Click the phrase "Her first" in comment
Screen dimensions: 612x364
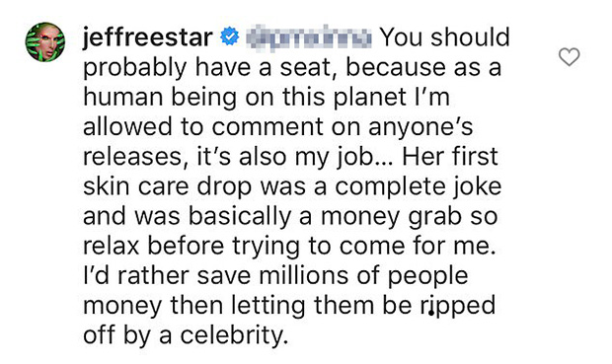(x=450, y=157)
